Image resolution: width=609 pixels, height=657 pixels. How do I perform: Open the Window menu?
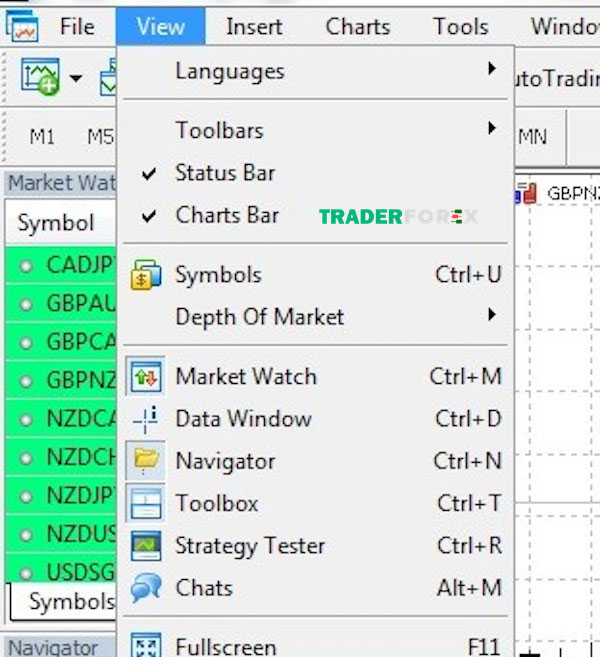(x=565, y=27)
